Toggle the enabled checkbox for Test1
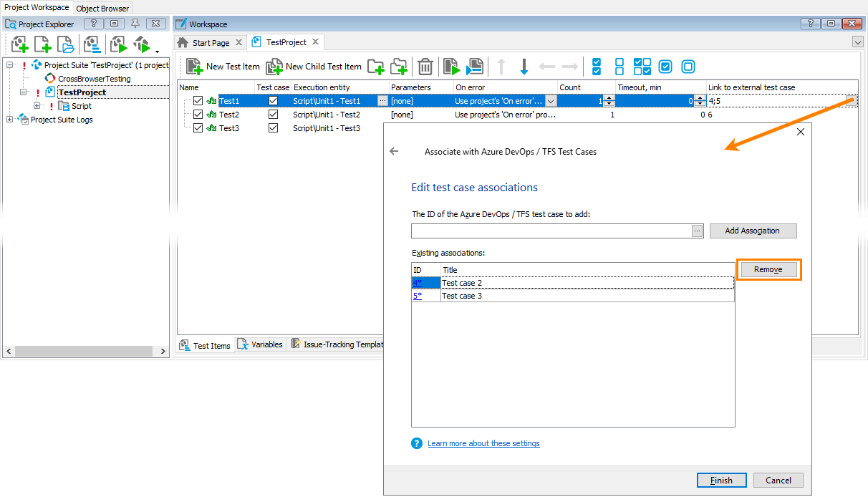The image size is (868, 502). [x=198, y=100]
